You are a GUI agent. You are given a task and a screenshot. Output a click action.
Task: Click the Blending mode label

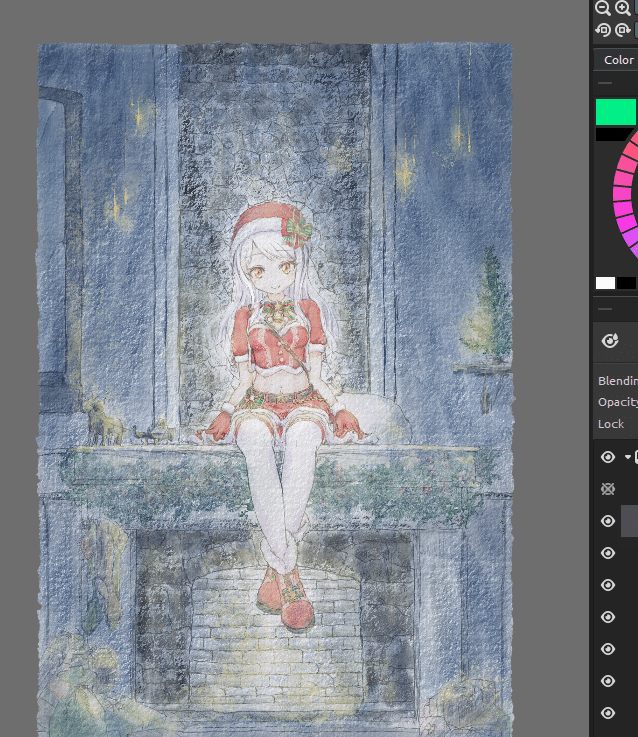point(617,380)
